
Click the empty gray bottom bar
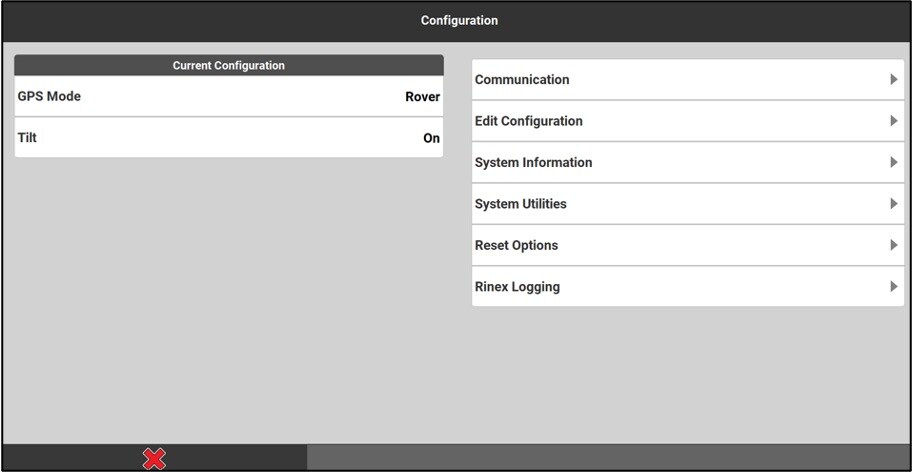[608, 458]
